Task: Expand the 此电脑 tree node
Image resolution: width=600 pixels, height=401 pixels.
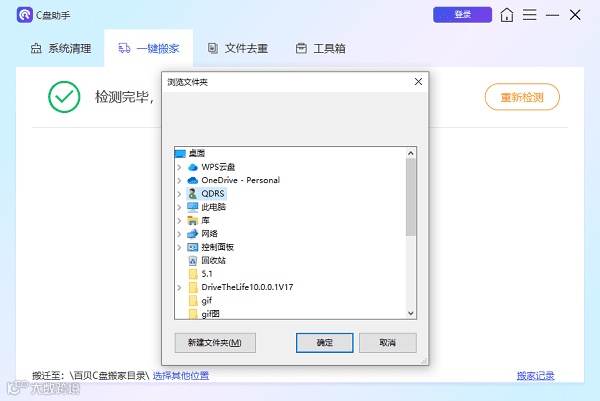Action: [179, 207]
